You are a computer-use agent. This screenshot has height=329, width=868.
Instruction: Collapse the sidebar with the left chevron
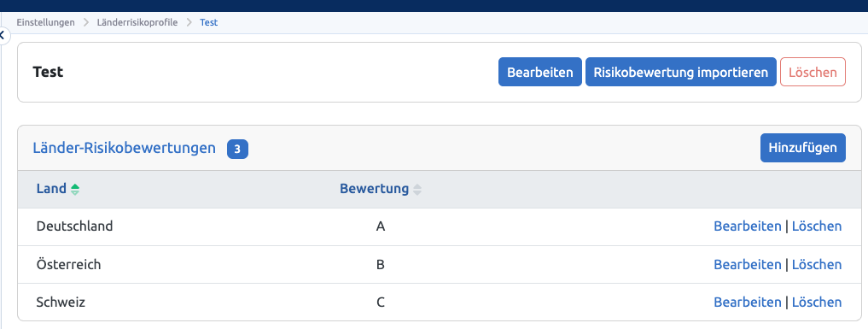[3, 36]
